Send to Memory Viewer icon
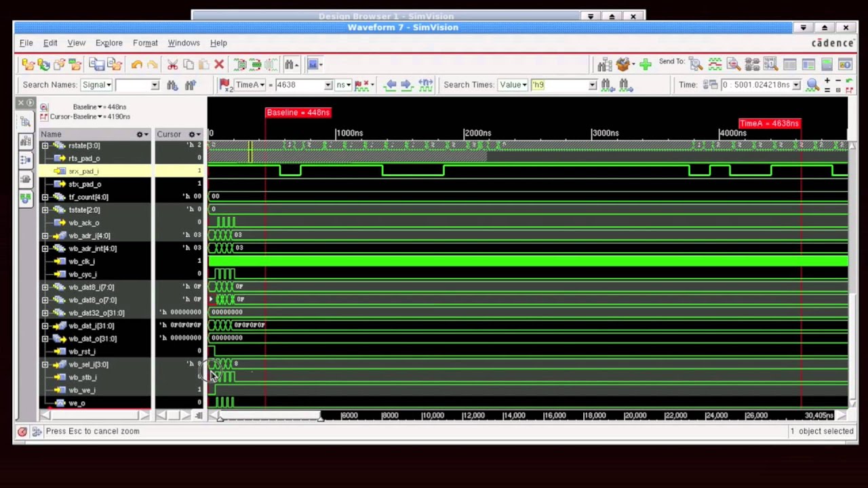Screen dimensions: 868x488 tap(771, 65)
